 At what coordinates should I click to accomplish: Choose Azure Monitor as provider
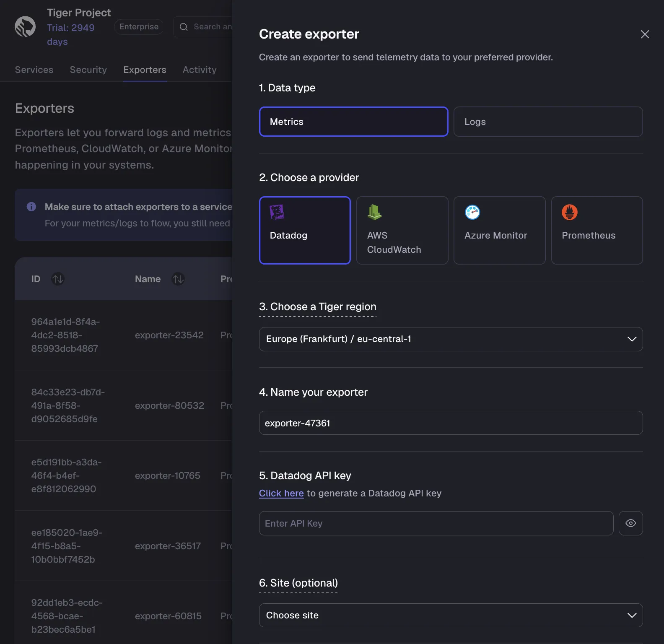point(499,230)
